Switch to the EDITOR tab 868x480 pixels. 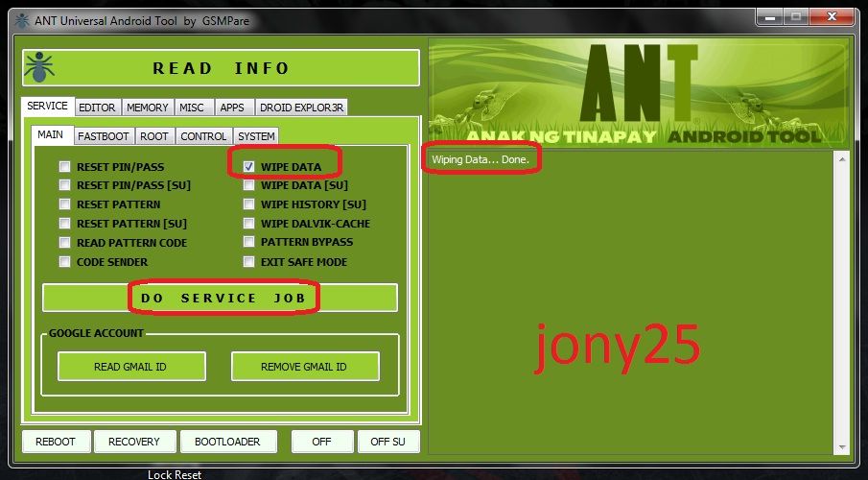(x=97, y=108)
